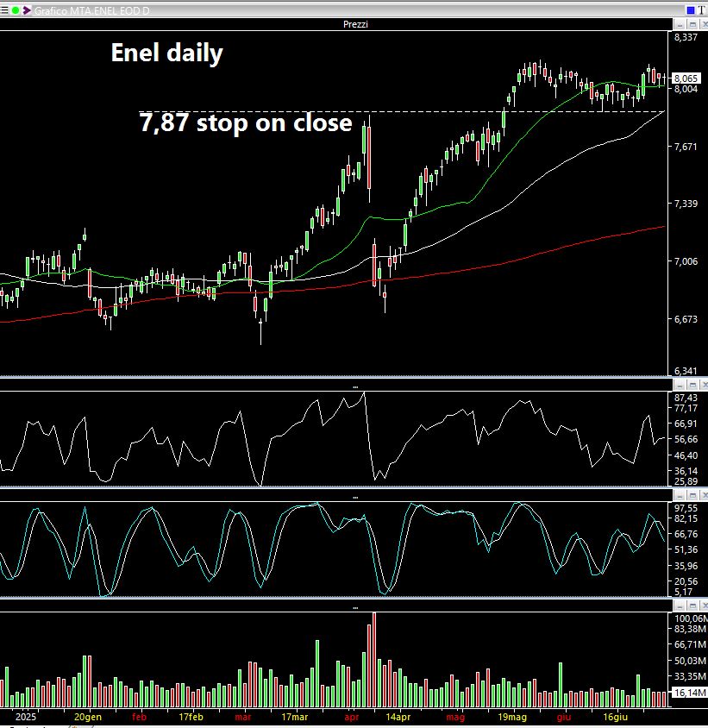Click the 7,339 price axis label
Image resolution: width=708 pixels, height=728 pixels.
(686, 204)
